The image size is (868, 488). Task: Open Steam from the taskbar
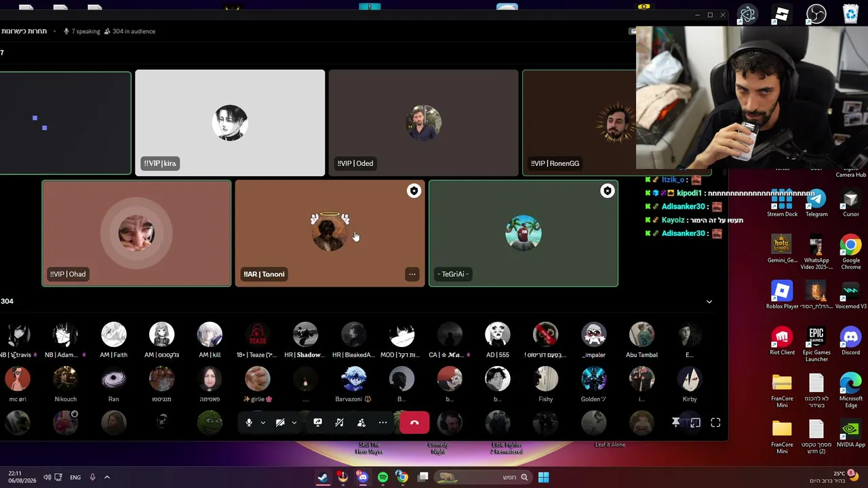click(x=323, y=477)
